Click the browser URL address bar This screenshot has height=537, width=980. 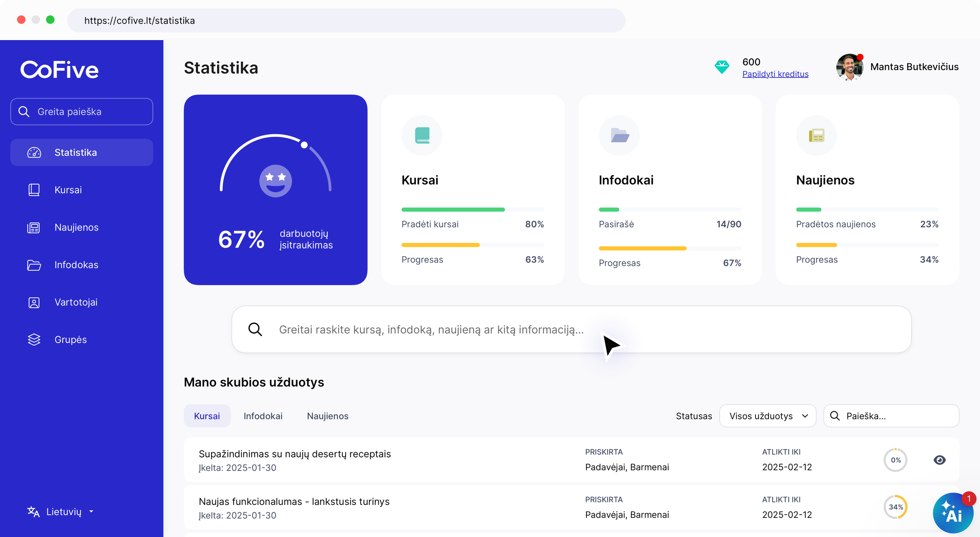(346, 20)
